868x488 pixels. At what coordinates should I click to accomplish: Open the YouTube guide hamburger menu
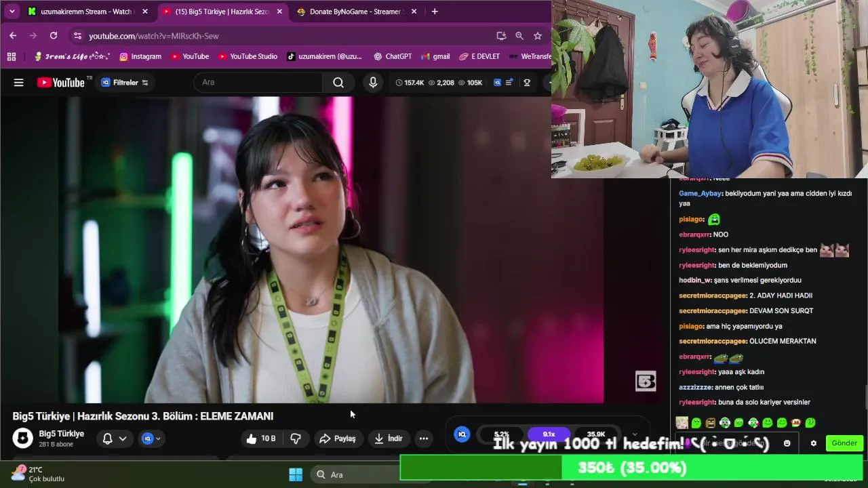(x=19, y=83)
